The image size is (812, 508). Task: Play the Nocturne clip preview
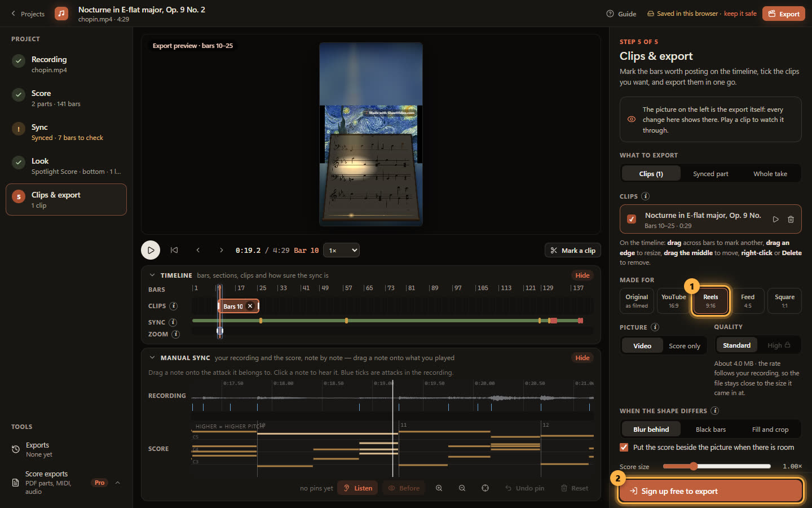776,219
